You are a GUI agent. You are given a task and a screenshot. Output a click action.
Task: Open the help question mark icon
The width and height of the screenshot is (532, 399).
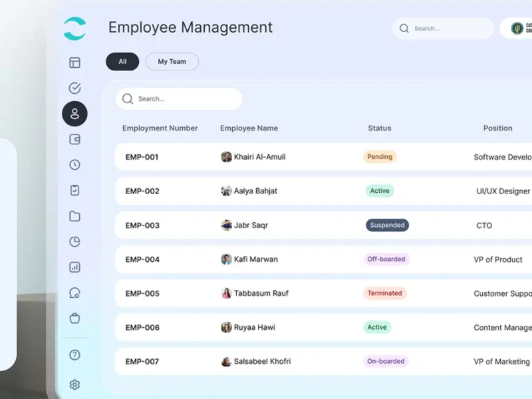[x=74, y=355]
